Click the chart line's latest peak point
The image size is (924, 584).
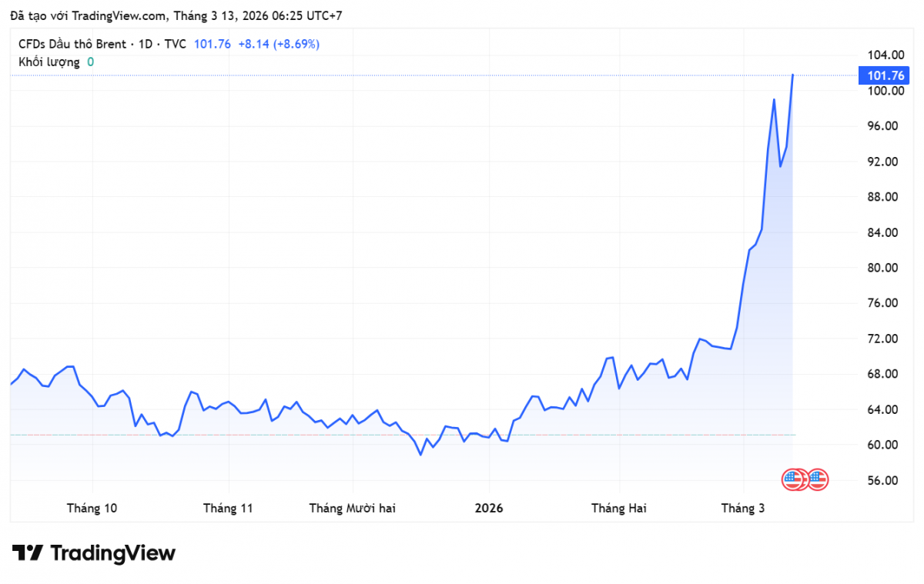tap(793, 75)
